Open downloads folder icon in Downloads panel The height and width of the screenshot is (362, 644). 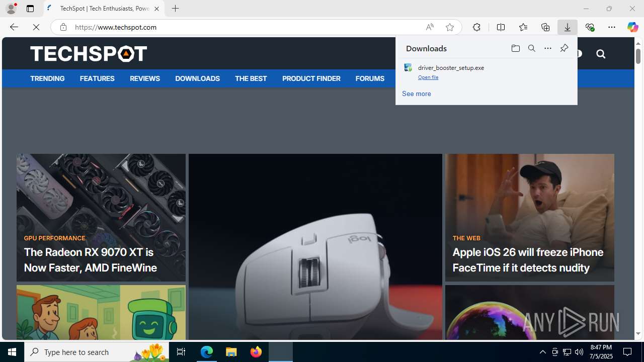click(x=516, y=48)
